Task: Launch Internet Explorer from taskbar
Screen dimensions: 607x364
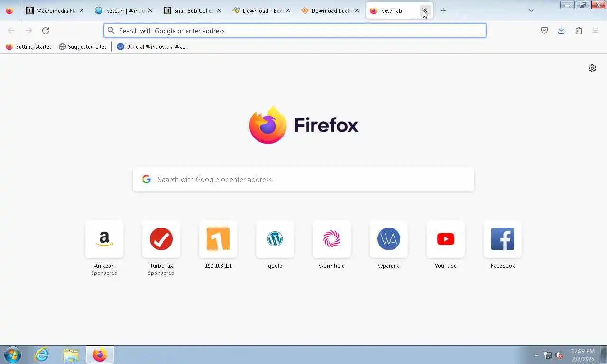Action: [x=42, y=355]
